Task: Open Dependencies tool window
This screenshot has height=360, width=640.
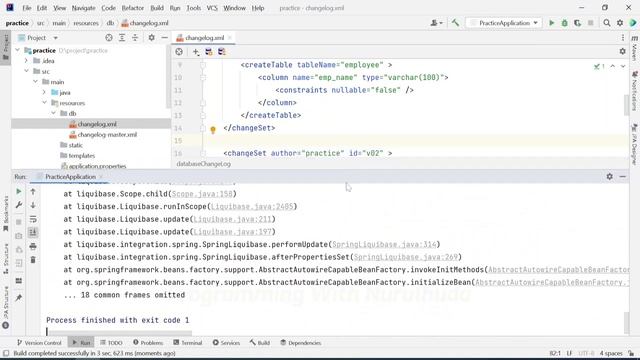Action: pyautogui.click(x=300, y=343)
